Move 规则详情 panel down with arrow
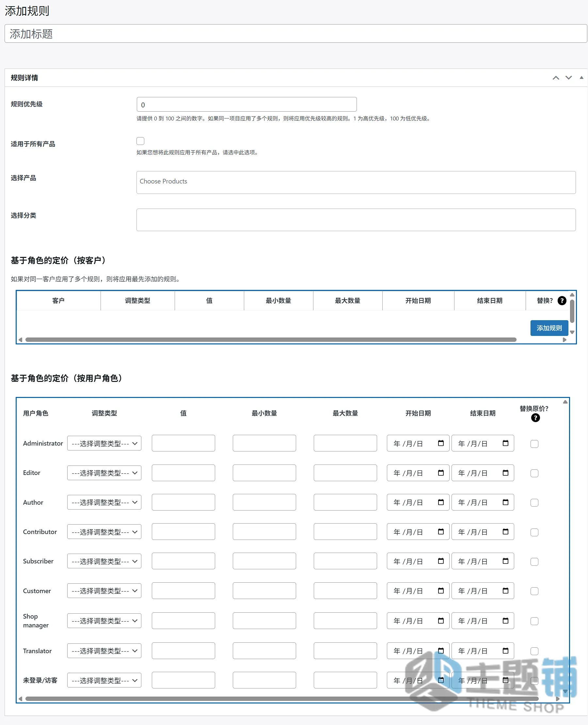The width and height of the screenshot is (588, 725). click(x=569, y=78)
